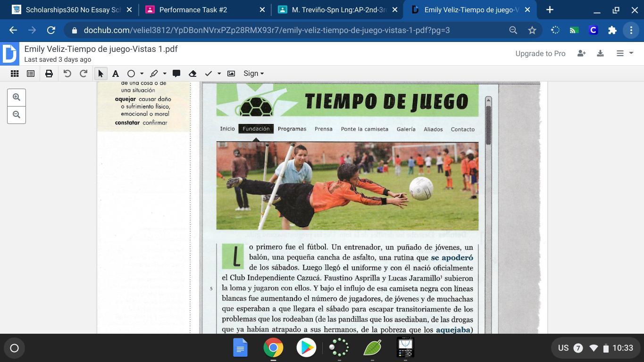Open Chrome extensions puzzle icon
The width and height of the screenshot is (644, 362).
[x=612, y=30]
